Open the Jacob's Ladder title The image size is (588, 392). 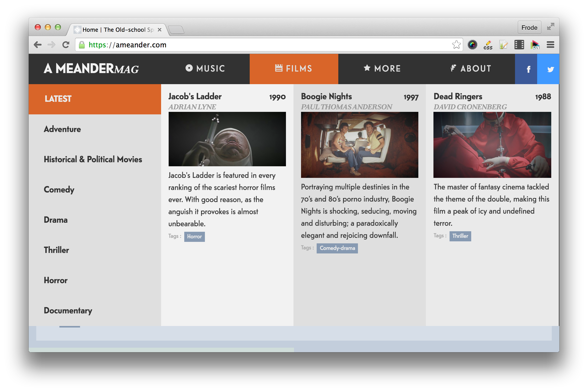[195, 96]
